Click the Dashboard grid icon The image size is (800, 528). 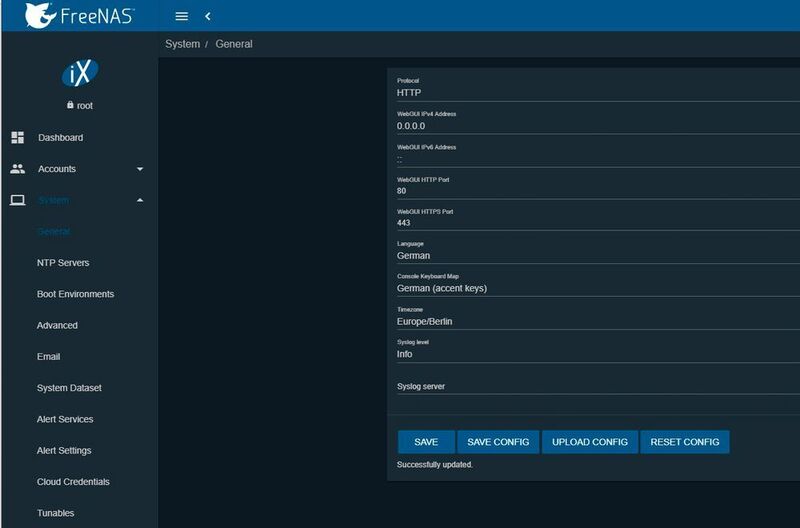[x=17, y=137]
